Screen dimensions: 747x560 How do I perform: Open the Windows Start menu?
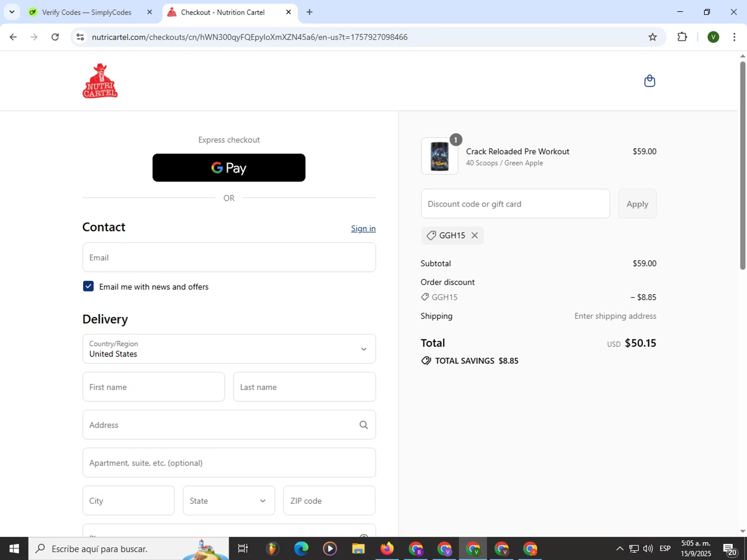pyautogui.click(x=14, y=549)
